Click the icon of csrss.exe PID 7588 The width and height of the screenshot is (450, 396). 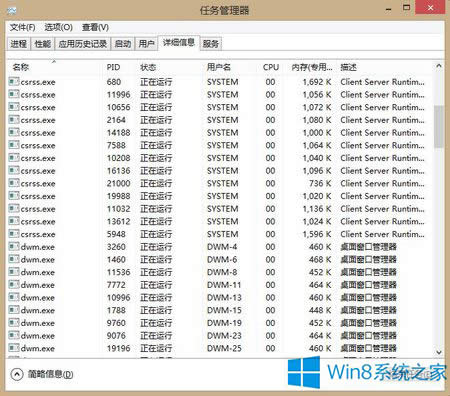click(x=14, y=145)
